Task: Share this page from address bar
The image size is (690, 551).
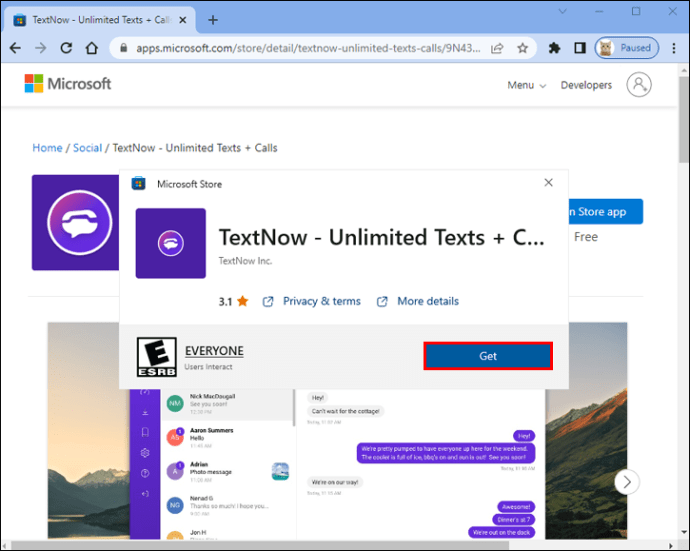Action: (497, 48)
